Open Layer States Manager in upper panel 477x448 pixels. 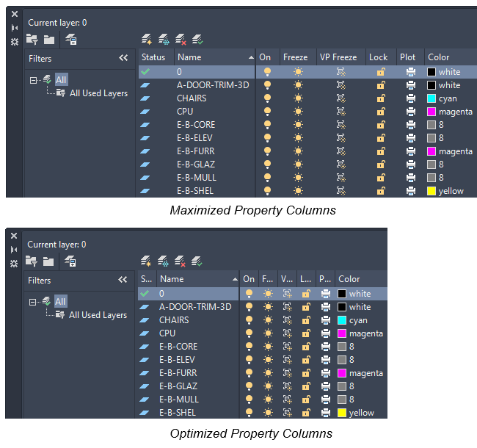(71, 40)
